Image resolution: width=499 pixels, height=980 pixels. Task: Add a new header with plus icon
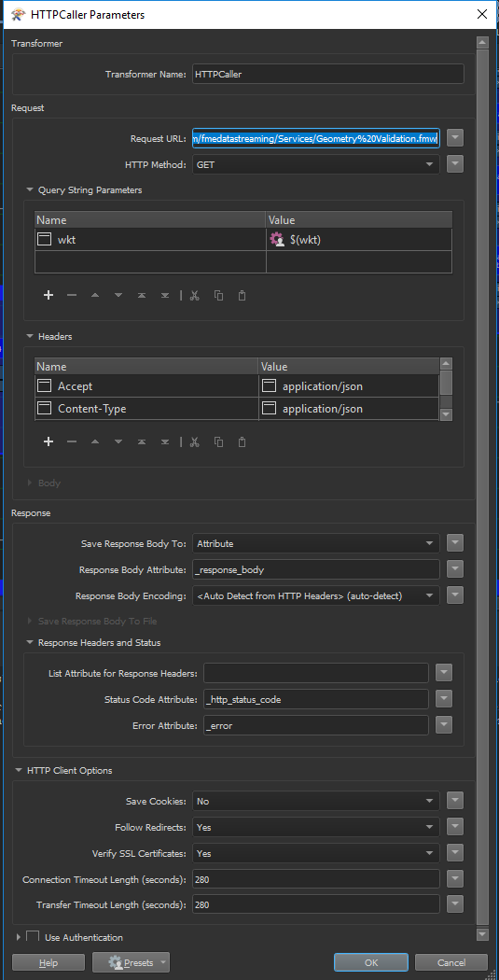click(49, 441)
